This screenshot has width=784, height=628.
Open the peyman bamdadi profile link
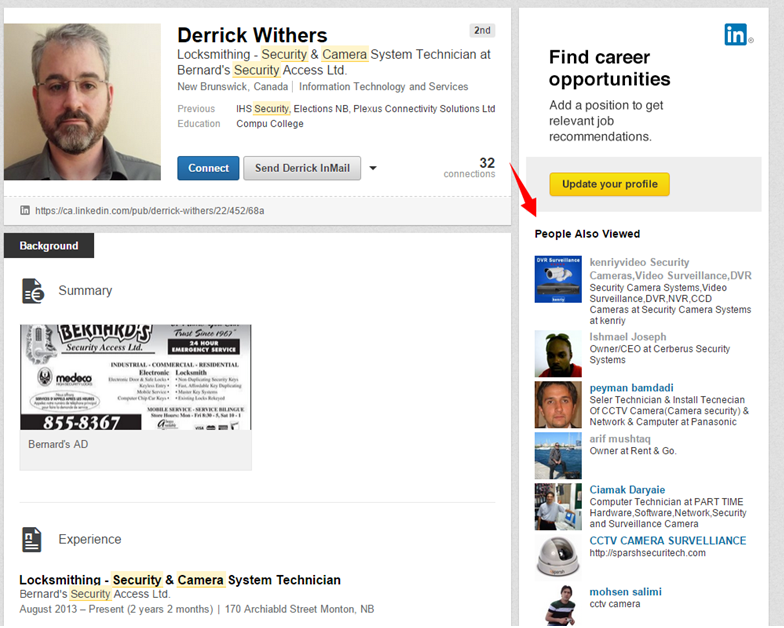point(631,387)
